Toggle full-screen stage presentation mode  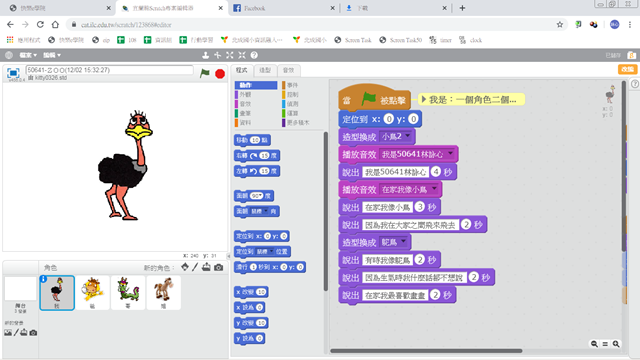click(x=13, y=73)
